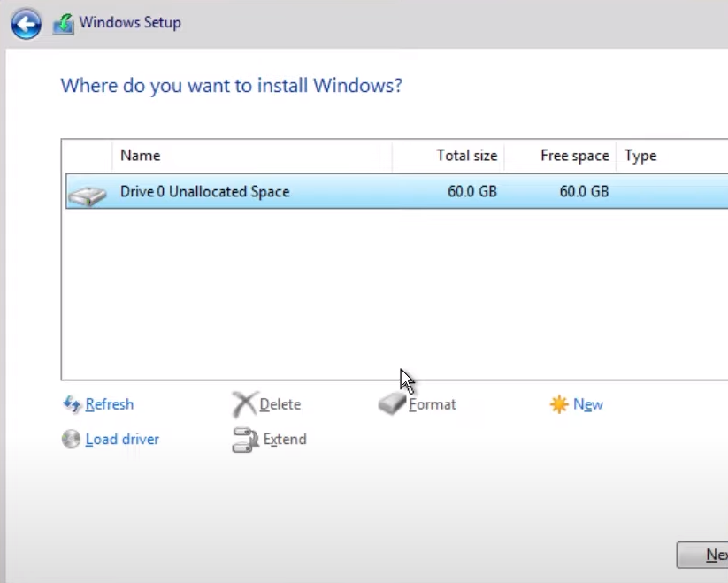Click the 'Where do you want to install Windows?' heading
728x583 pixels.
(x=231, y=86)
